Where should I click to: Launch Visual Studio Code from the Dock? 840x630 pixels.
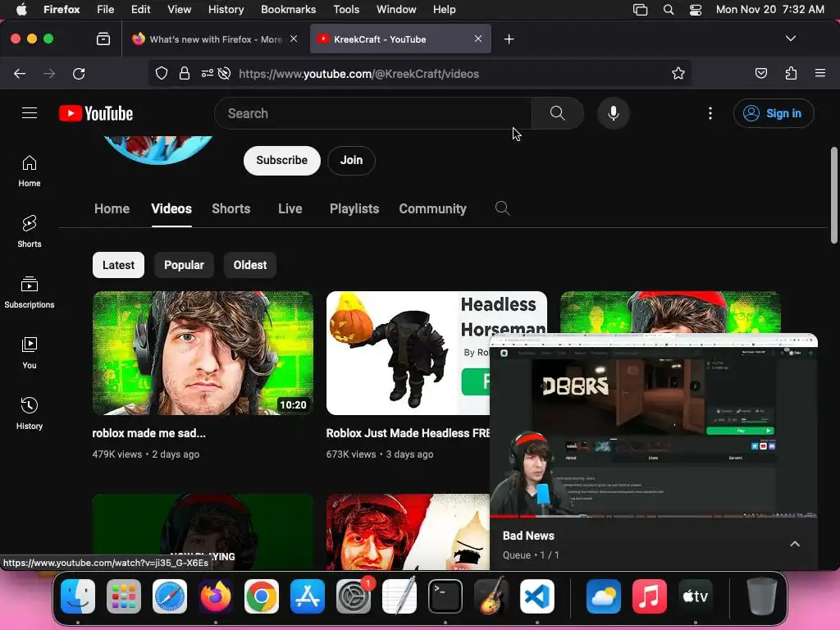(x=537, y=596)
